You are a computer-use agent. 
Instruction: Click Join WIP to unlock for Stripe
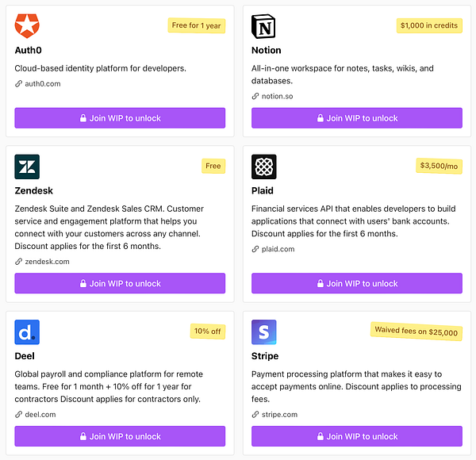357,436
